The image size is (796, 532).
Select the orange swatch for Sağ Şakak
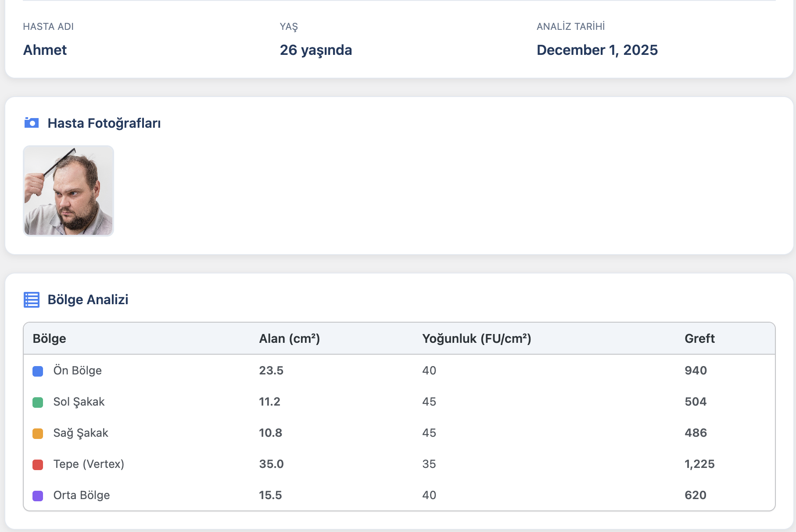38,433
